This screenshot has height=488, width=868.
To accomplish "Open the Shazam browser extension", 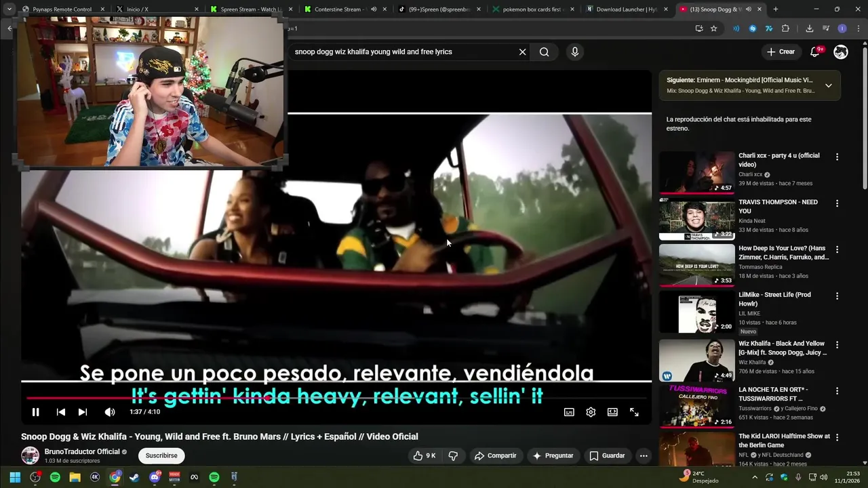I will point(753,28).
